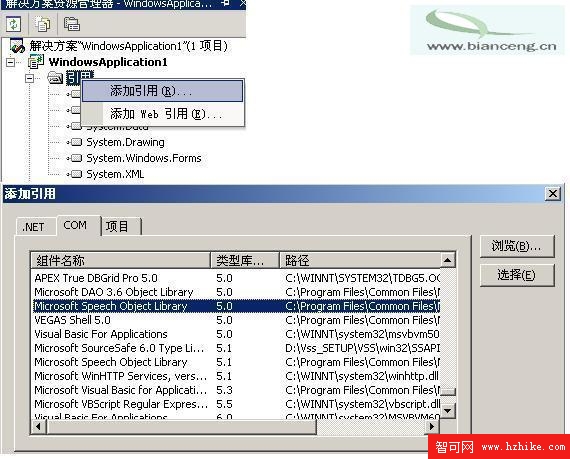Click the Properties icon in Solution Explorer toolbar
Screen dimensions: 570x459
[x=72, y=24]
